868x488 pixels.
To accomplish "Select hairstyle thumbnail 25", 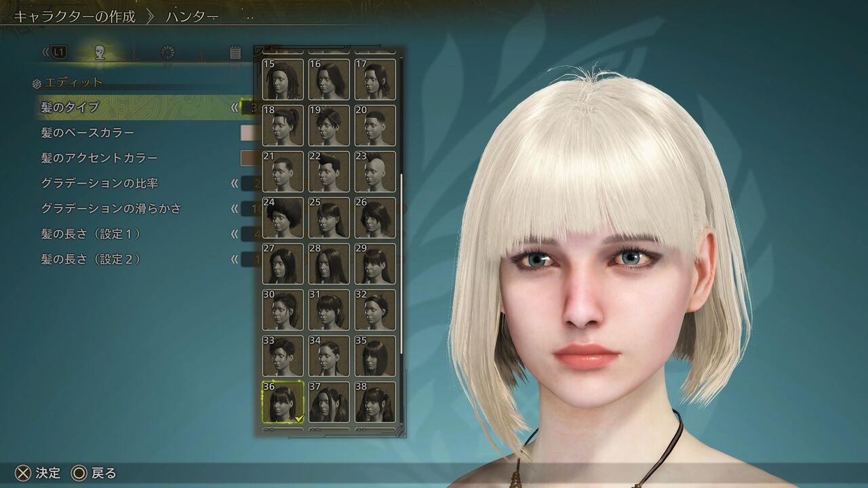I will 329,218.
